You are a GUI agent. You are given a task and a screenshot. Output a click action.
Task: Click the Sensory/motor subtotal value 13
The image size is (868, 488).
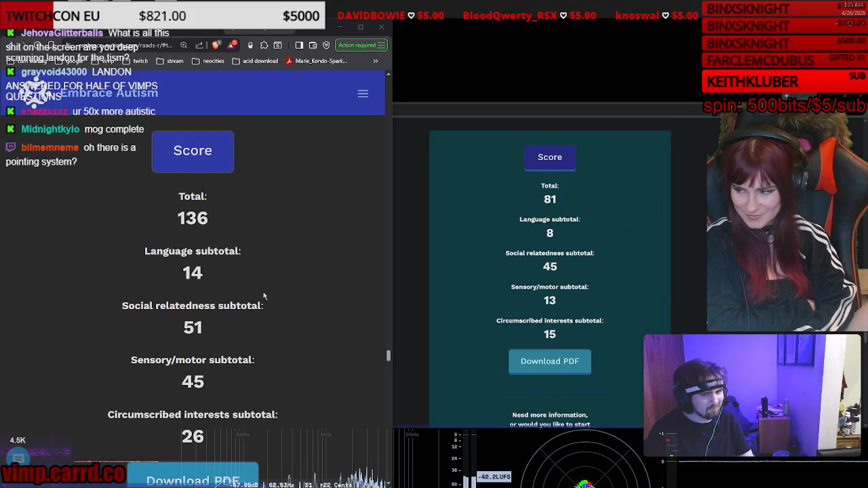[x=550, y=300]
